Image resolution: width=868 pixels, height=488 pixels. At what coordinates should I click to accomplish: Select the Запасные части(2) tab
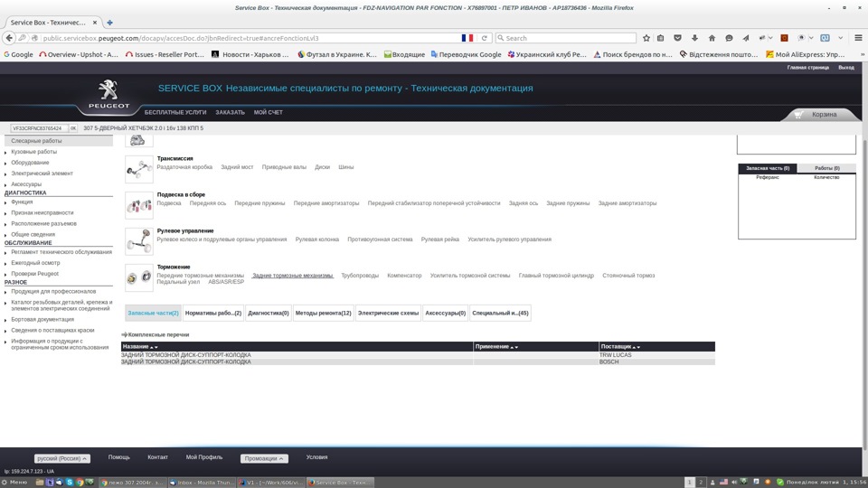pos(154,313)
